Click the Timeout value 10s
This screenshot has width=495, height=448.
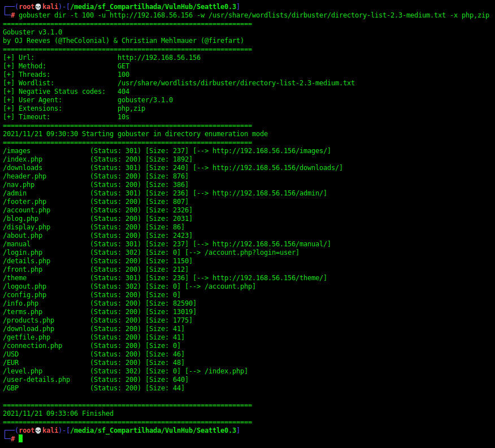123,117
